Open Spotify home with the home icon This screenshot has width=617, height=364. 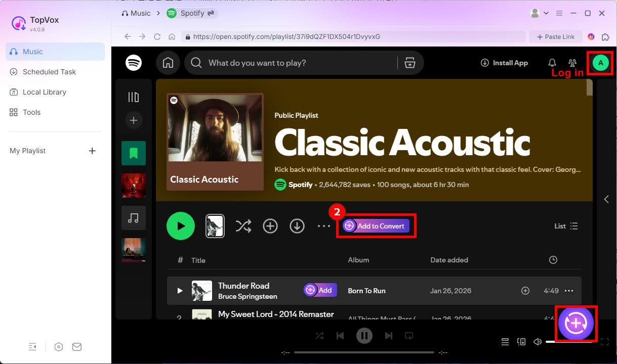[x=168, y=62]
